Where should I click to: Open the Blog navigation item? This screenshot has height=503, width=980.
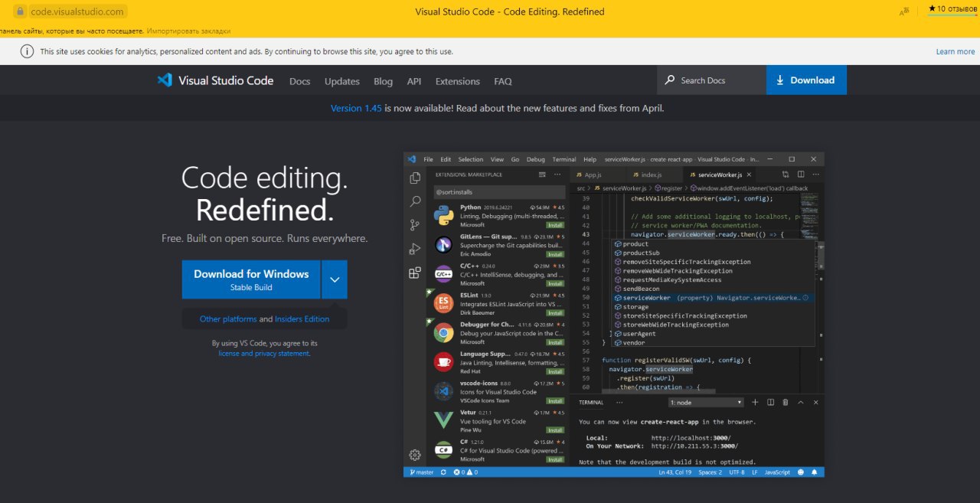click(383, 81)
